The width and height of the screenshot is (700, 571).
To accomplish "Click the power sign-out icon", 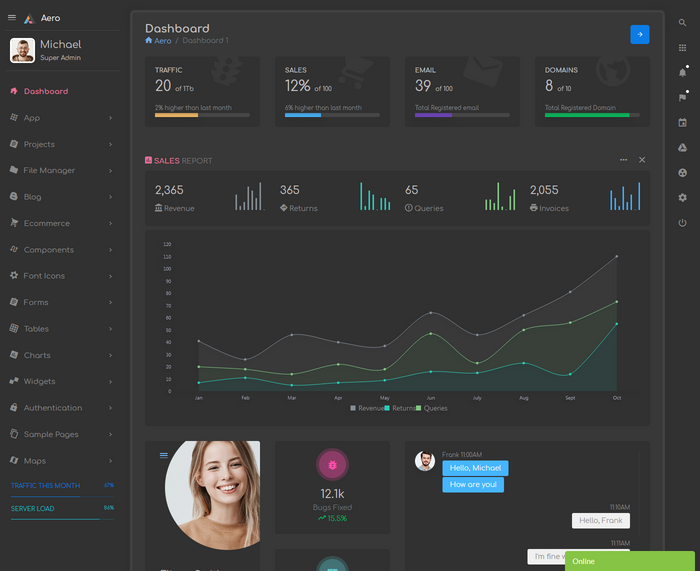I will point(682,222).
